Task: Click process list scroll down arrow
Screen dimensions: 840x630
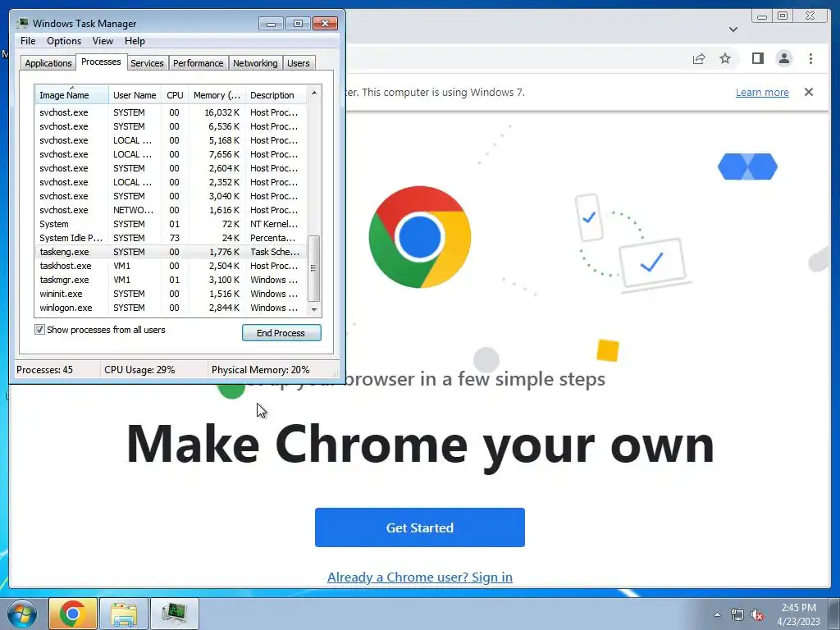Action: [314, 309]
